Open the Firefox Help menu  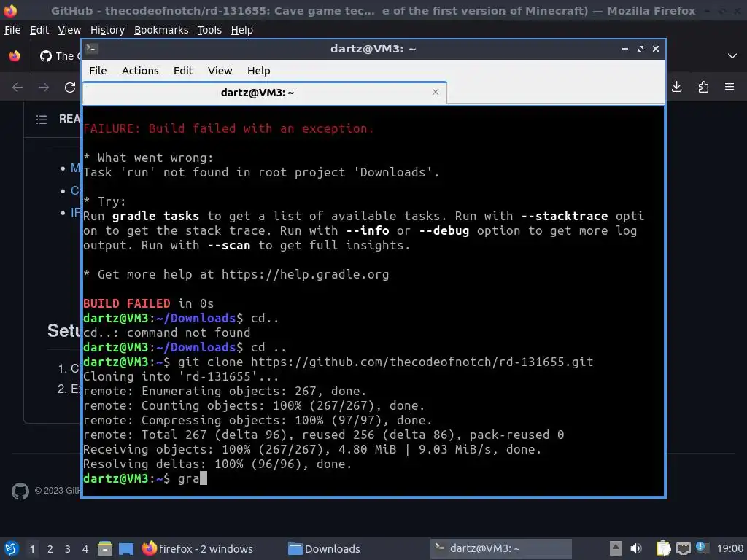coord(241,30)
